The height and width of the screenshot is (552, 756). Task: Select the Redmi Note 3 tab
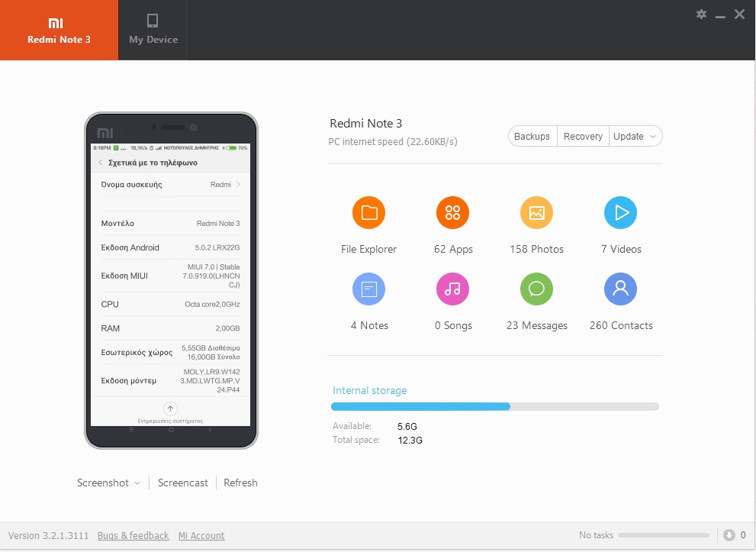[x=59, y=30]
